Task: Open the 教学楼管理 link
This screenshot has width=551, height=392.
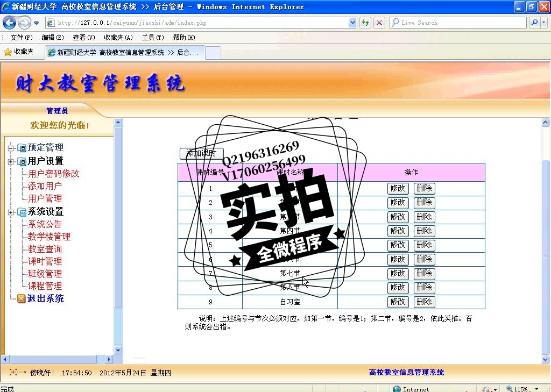Action: (49, 237)
